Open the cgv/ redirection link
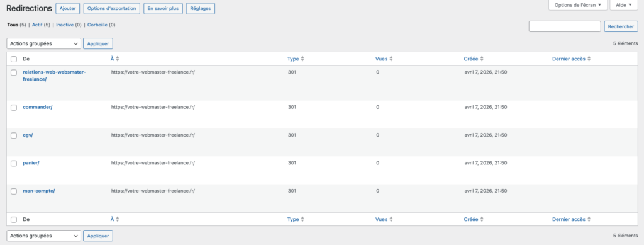Screen dimensions: 644x245 [x=28, y=135]
